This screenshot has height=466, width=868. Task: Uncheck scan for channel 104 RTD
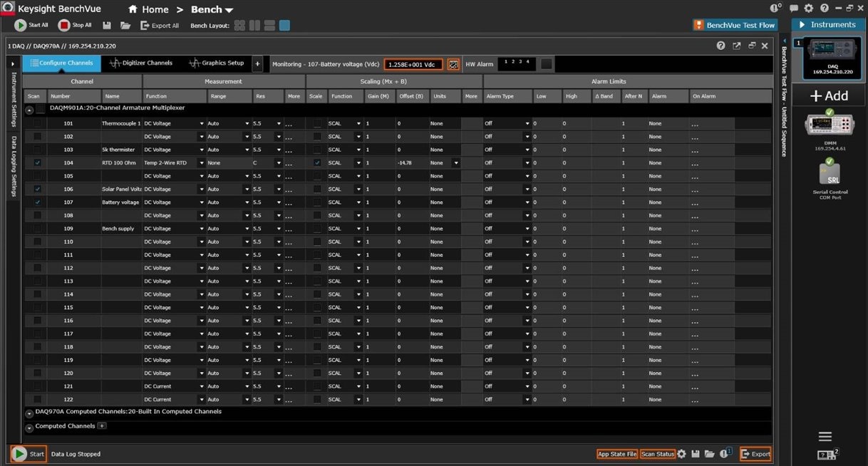coord(37,162)
